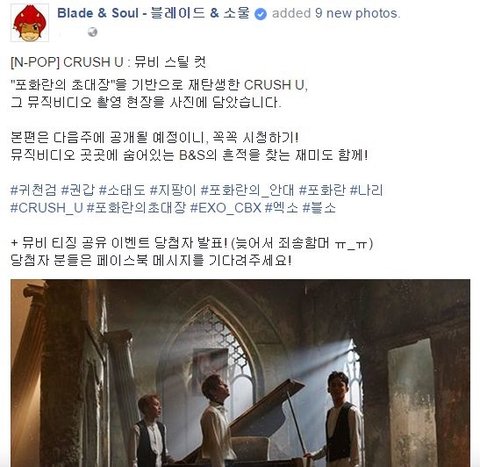
Task: Open the hashtag #소태도
Action: (x=123, y=190)
